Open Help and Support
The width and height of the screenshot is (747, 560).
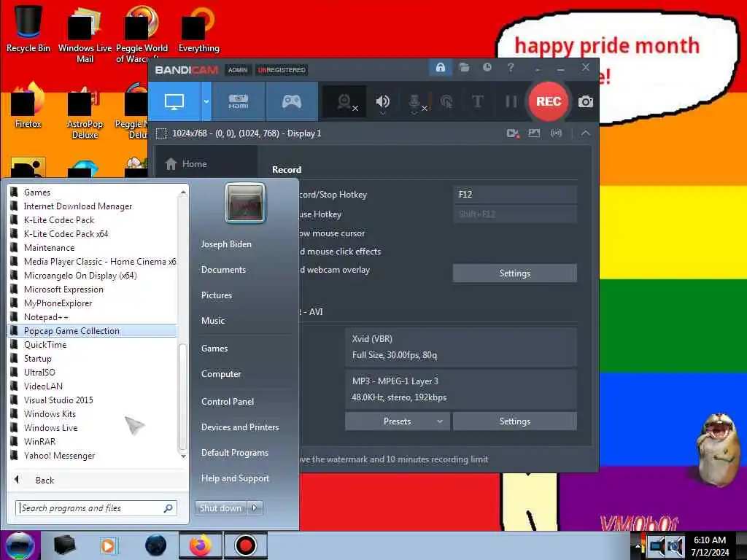point(236,478)
